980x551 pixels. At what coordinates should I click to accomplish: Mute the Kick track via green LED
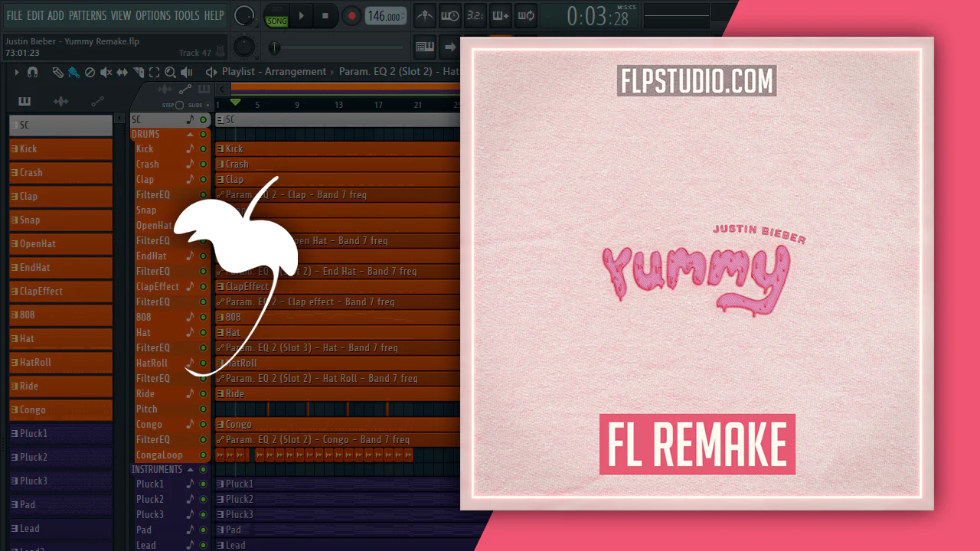coord(203,149)
